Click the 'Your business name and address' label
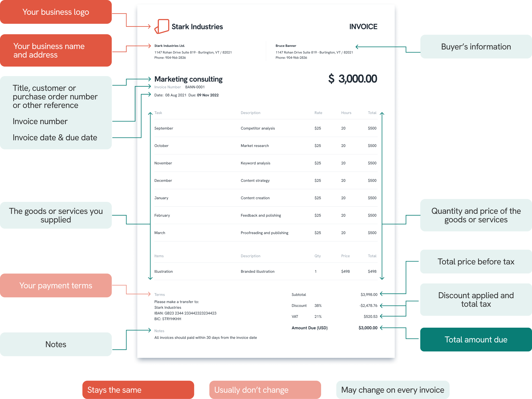 coord(56,50)
